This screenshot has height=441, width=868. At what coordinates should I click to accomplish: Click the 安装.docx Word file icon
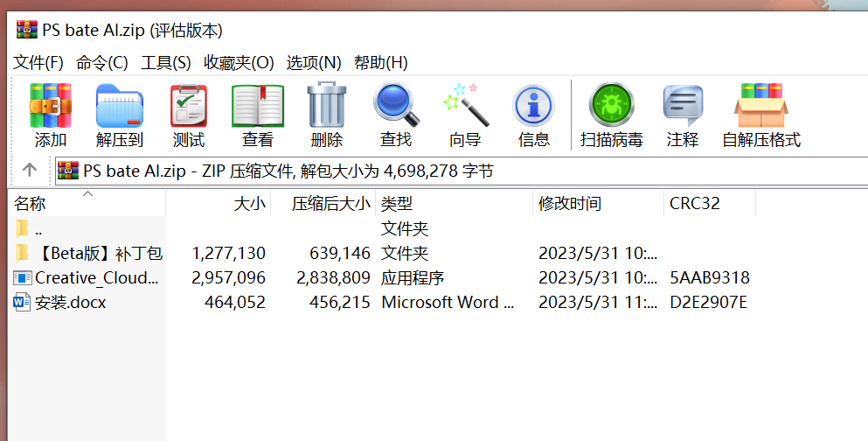(22, 302)
